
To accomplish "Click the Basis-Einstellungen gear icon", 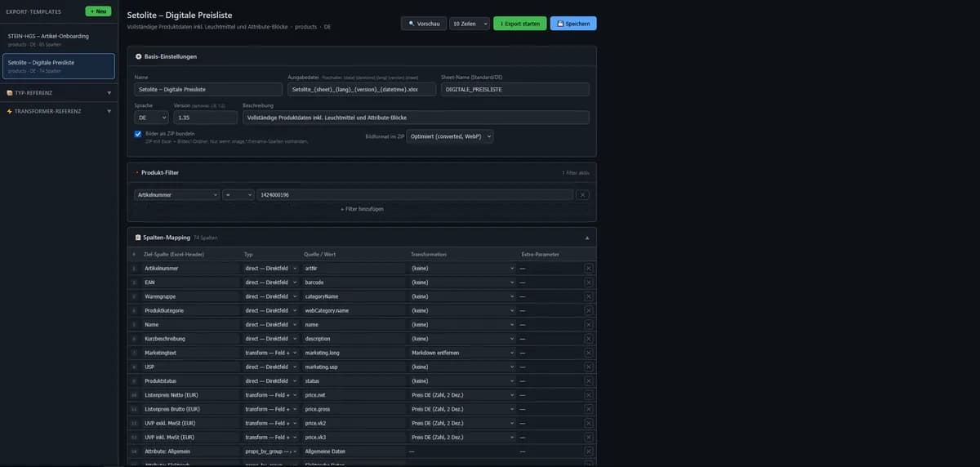I will 139,56.
